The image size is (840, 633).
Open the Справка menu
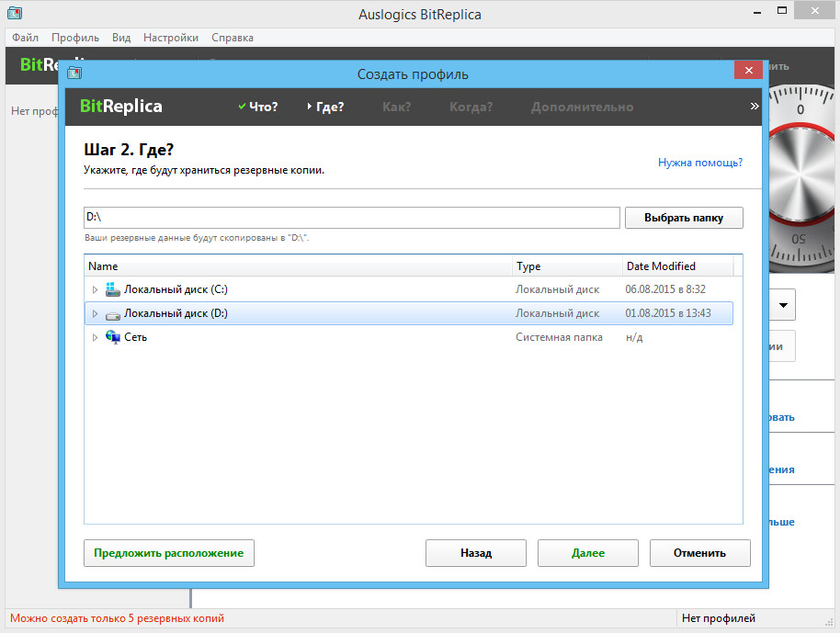pyautogui.click(x=232, y=38)
